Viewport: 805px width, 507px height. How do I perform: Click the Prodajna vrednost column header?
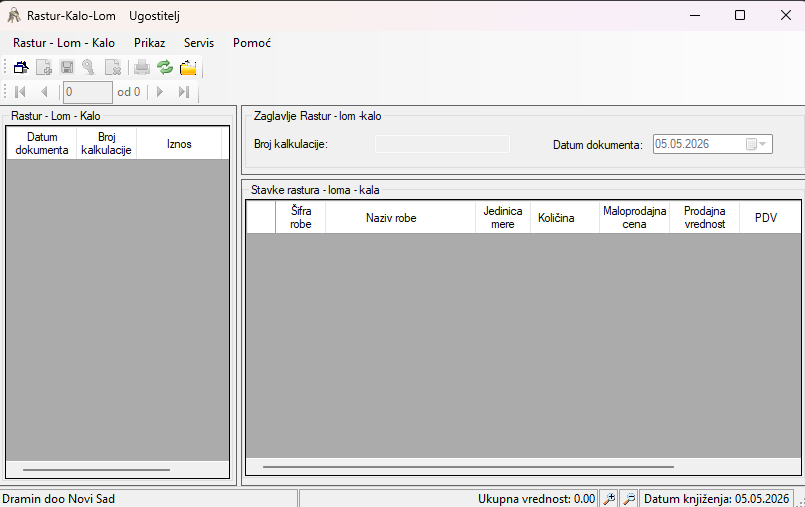click(704, 218)
